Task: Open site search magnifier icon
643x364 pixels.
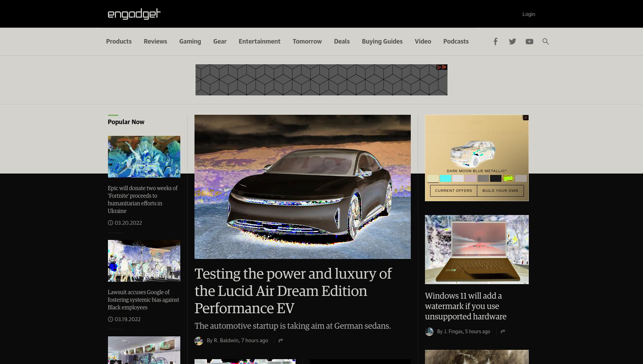Action: [546, 41]
